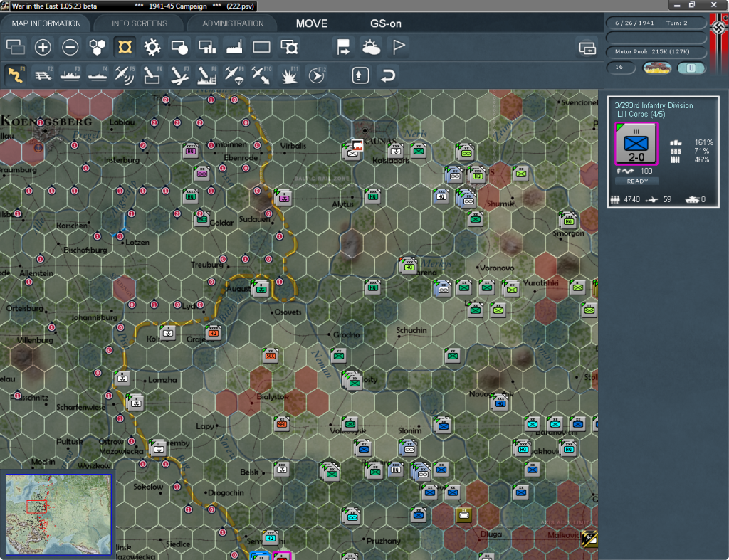Image resolution: width=729 pixels, height=560 pixels.
Task: Click the gear-shaped icon in top toolbar
Action: tap(152, 47)
